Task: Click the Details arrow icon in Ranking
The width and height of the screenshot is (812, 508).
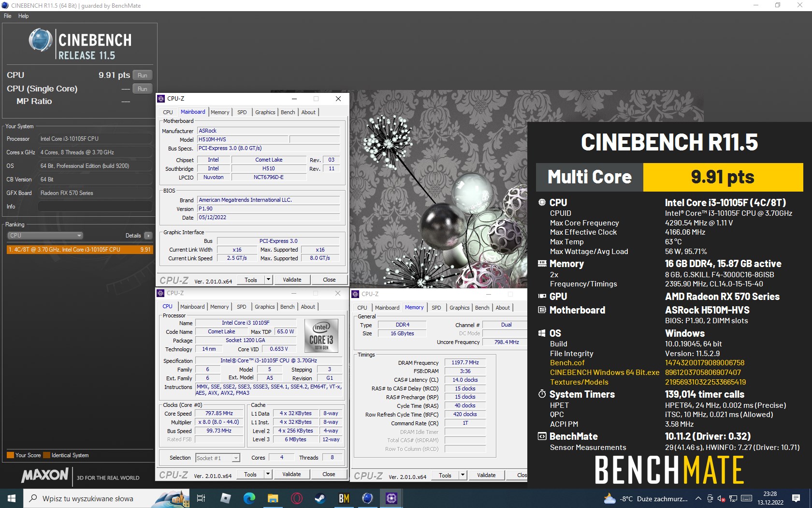Action: 148,236
